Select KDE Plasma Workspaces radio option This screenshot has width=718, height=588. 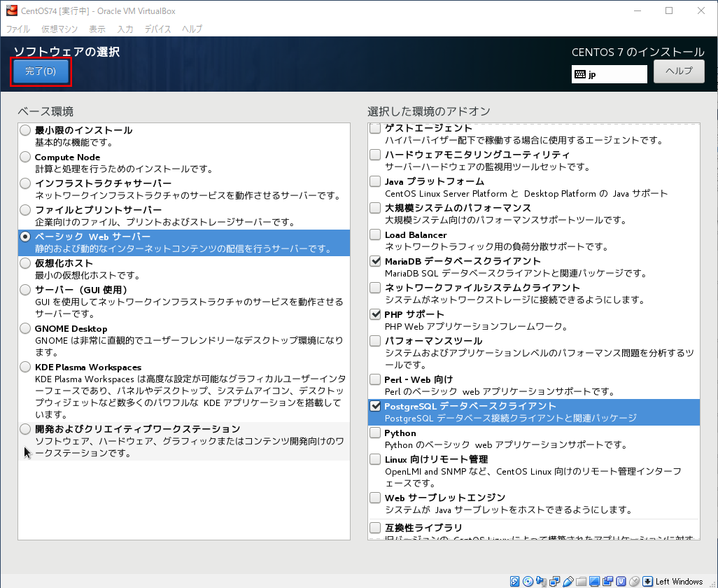tap(25, 367)
